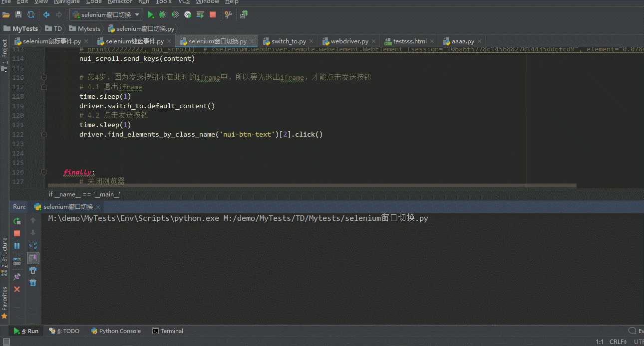Close the webdriver.py tab
Viewport: 644px width, 346px height.
point(373,41)
